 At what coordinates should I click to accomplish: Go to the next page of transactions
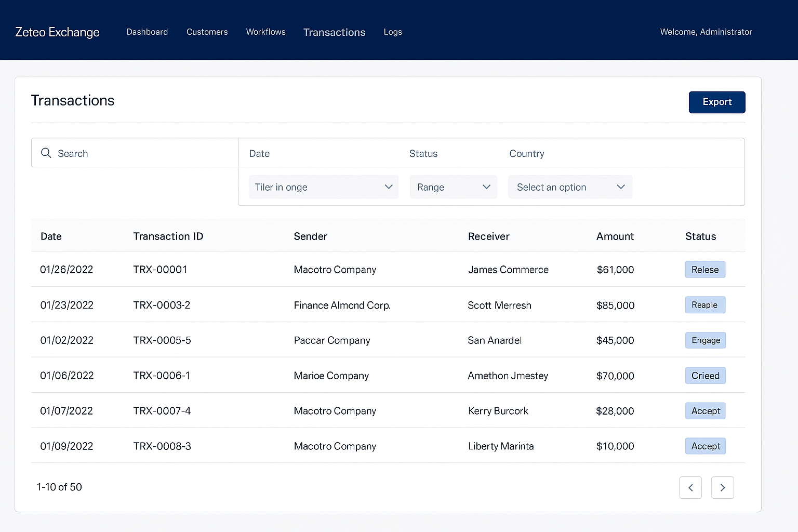[x=722, y=487]
